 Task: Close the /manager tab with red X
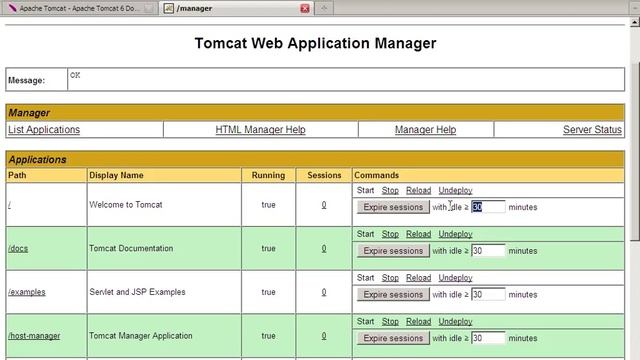coord(304,9)
